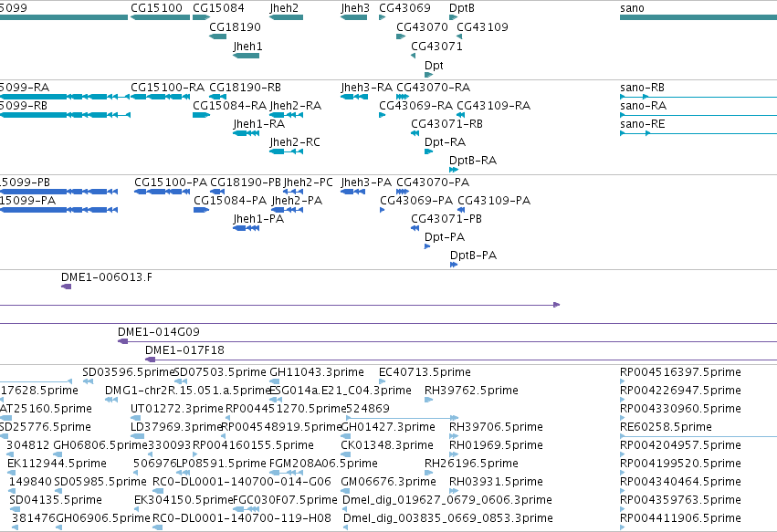Select EST Dmel_dig_019627_0679_0606.3prime
777x532 pixels.
[x=345, y=510]
